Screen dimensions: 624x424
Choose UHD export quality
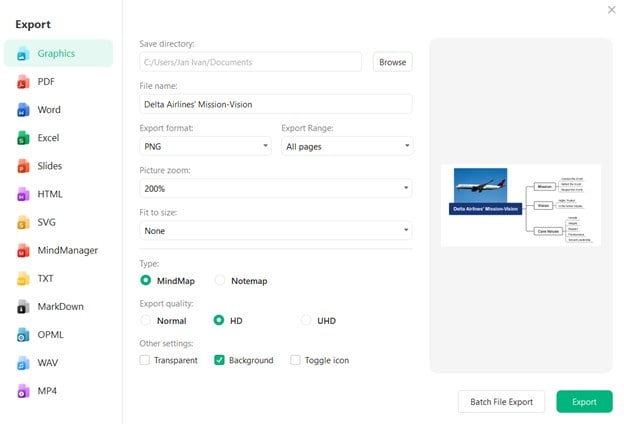tap(306, 320)
